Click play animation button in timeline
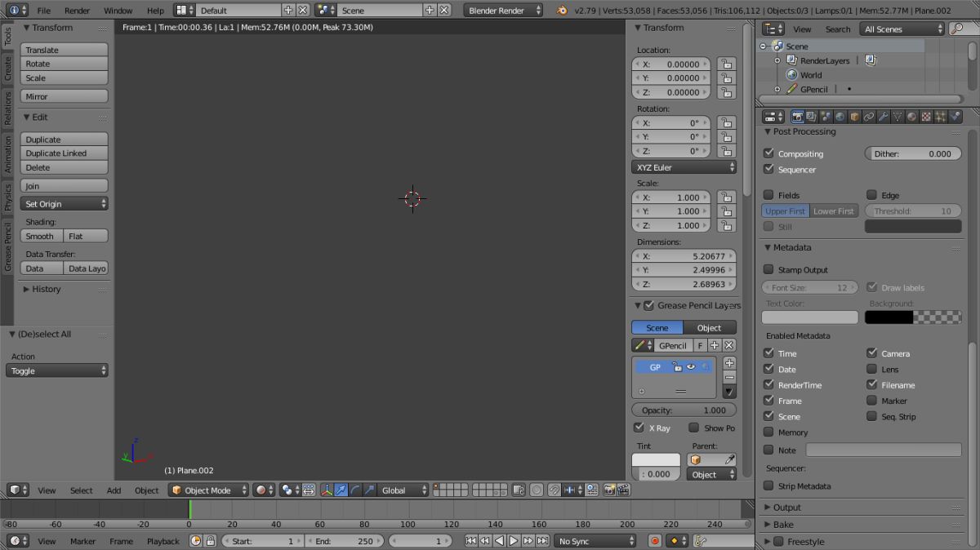The height and width of the screenshot is (550, 980). (x=514, y=541)
